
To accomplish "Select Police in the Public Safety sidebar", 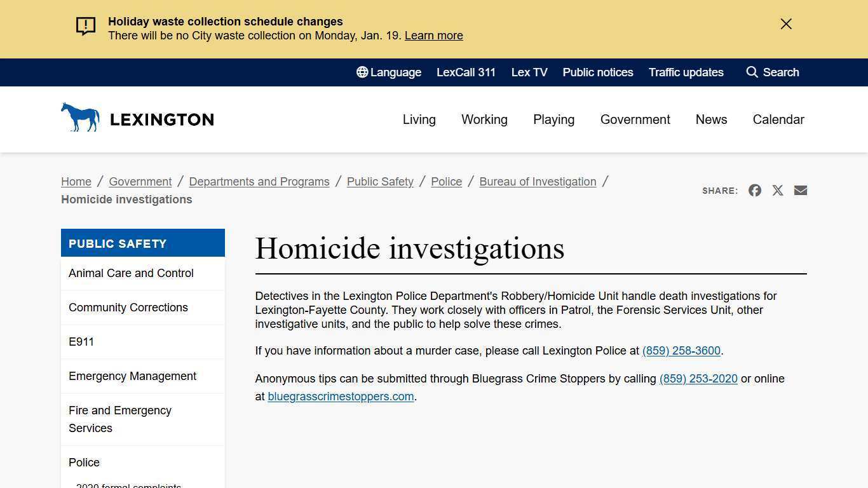I will tap(84, 463).
